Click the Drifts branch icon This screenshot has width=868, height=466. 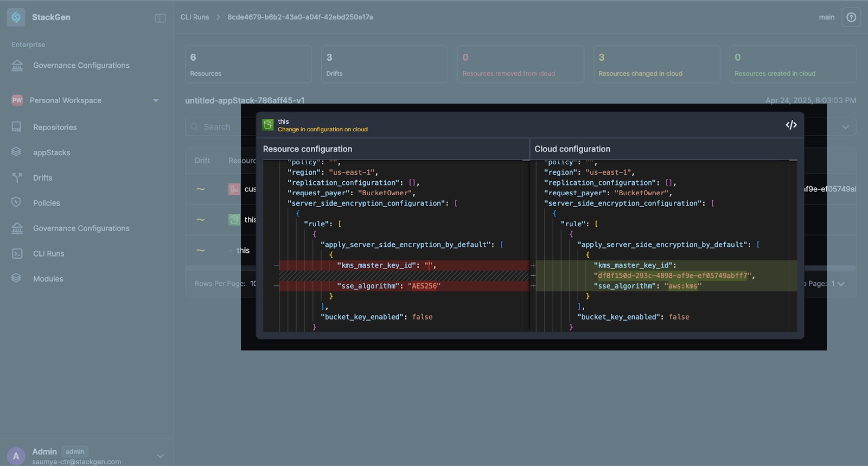click(17, 177)
